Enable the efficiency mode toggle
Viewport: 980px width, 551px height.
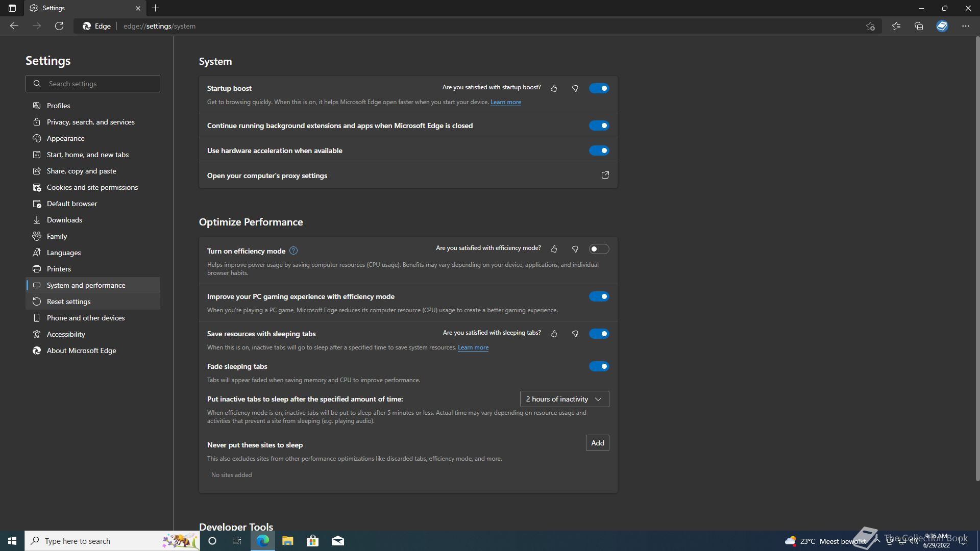[x=599, y=249]
